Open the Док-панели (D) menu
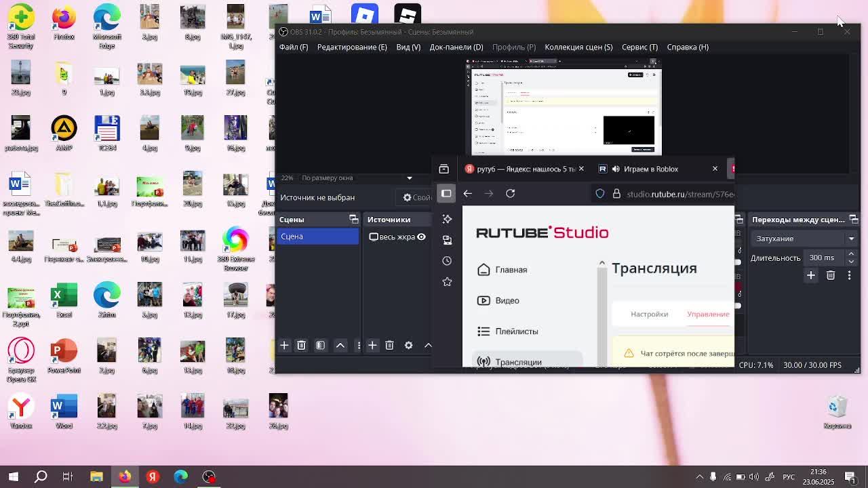 pyautogui.click(x=456, y=47)
